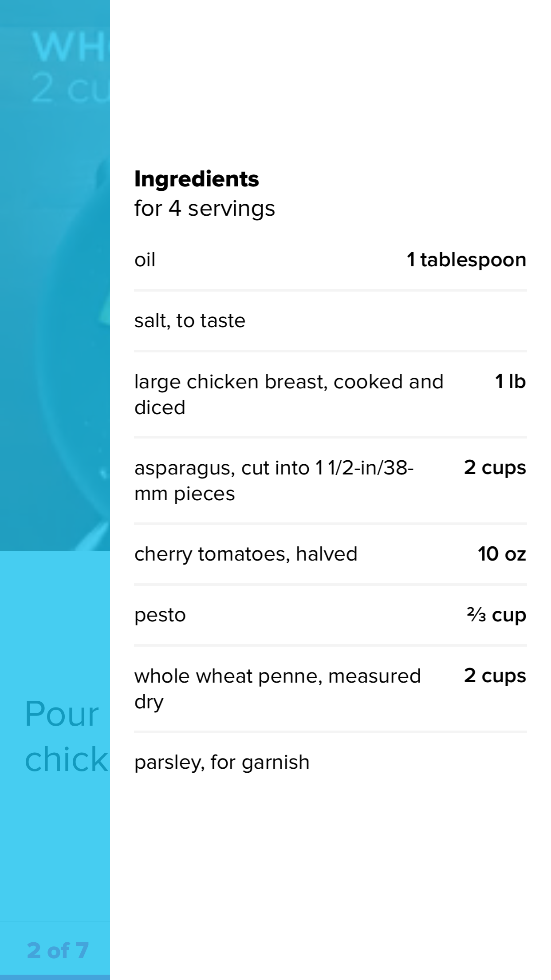The image size is (551, 980).
Task: Tap the asparagus 2 cups amount
Action: tap(495, 468)
